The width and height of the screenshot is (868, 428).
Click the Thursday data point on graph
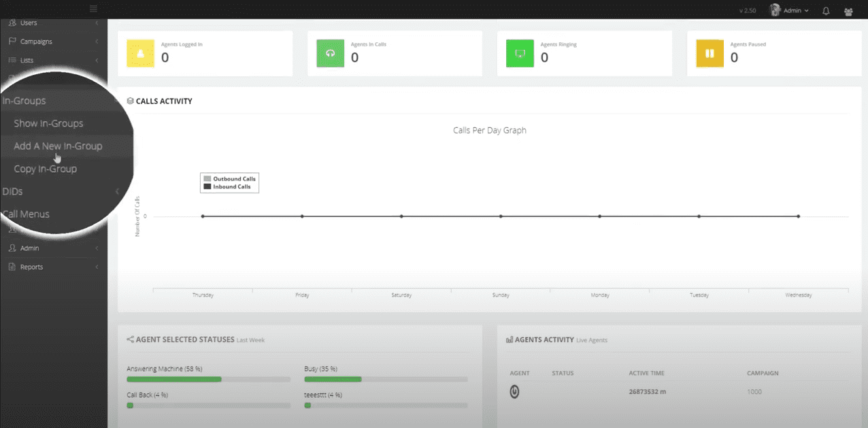203,216
